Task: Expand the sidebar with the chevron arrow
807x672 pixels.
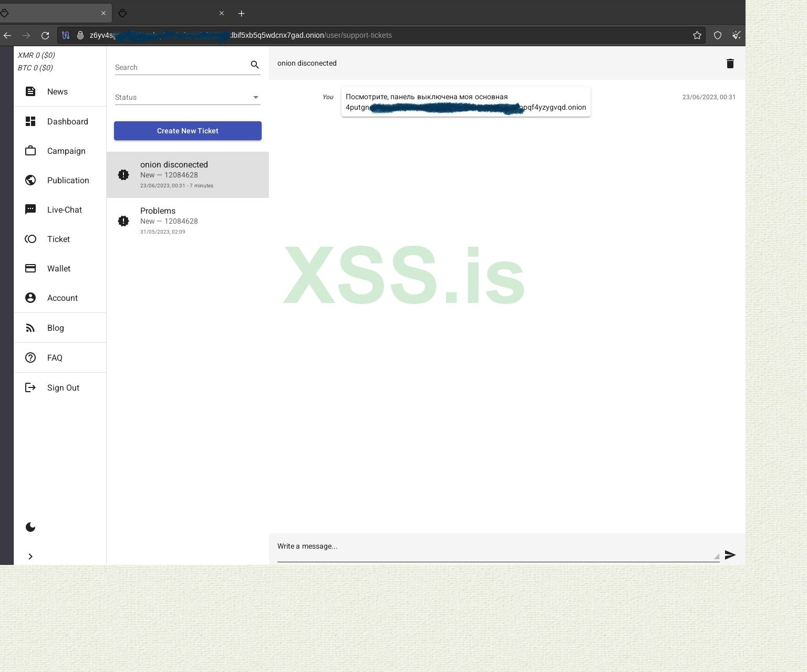Action: point(30,556)
